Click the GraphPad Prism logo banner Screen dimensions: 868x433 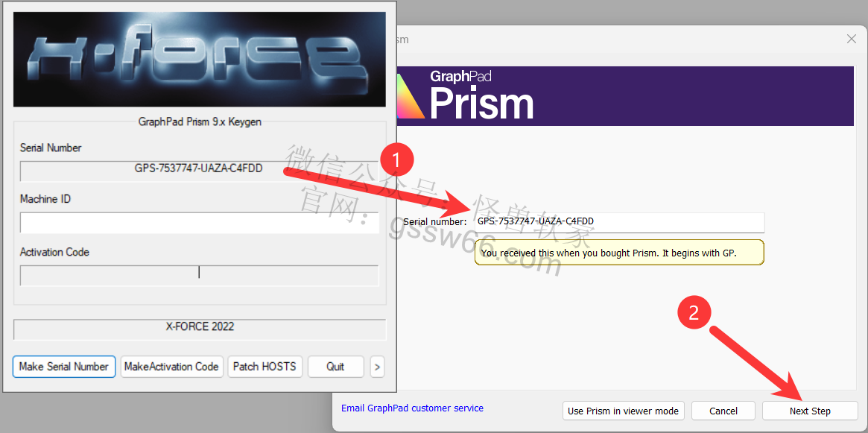pos(626,96)
